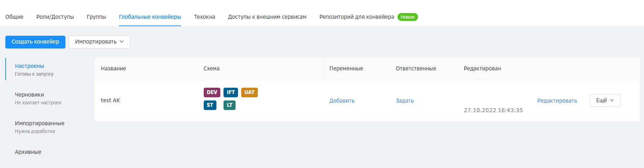
Task: Click the IFT stage badge
Action: pos(231,92)
